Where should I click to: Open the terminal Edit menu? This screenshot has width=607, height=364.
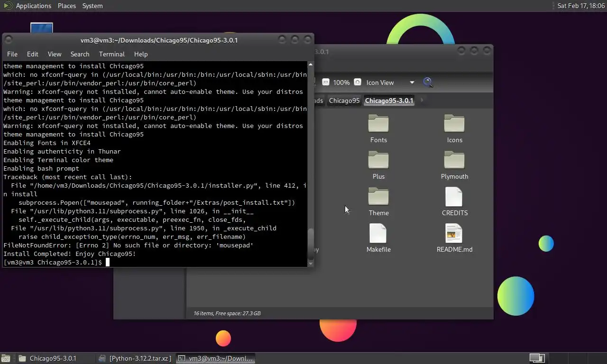coord(33,54)
